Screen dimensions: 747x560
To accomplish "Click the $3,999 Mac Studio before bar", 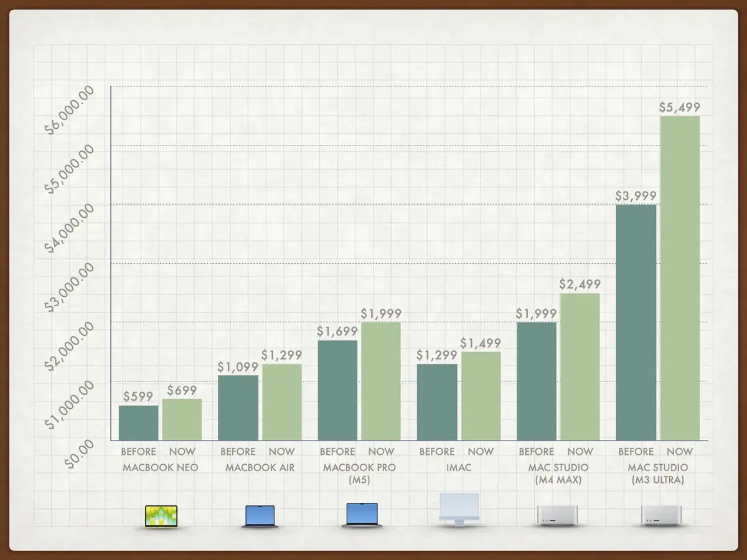I will (636, 322).
